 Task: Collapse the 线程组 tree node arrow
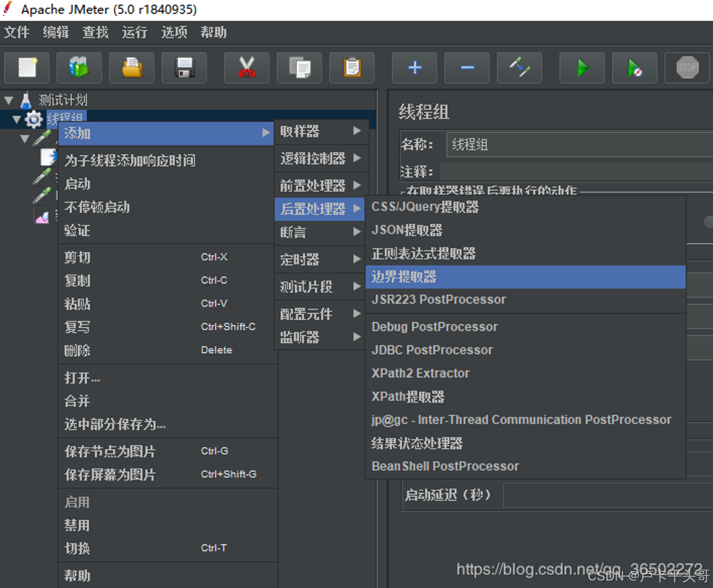[x=17, y=120]
